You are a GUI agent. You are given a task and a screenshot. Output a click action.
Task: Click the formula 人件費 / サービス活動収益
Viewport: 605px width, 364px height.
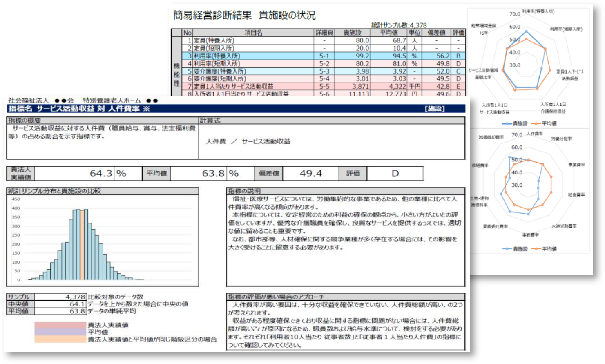click(248, 141)
